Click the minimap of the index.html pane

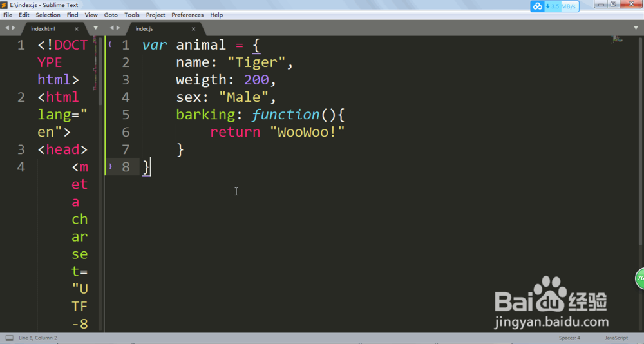pyautogui.click(x=95, y=63)
